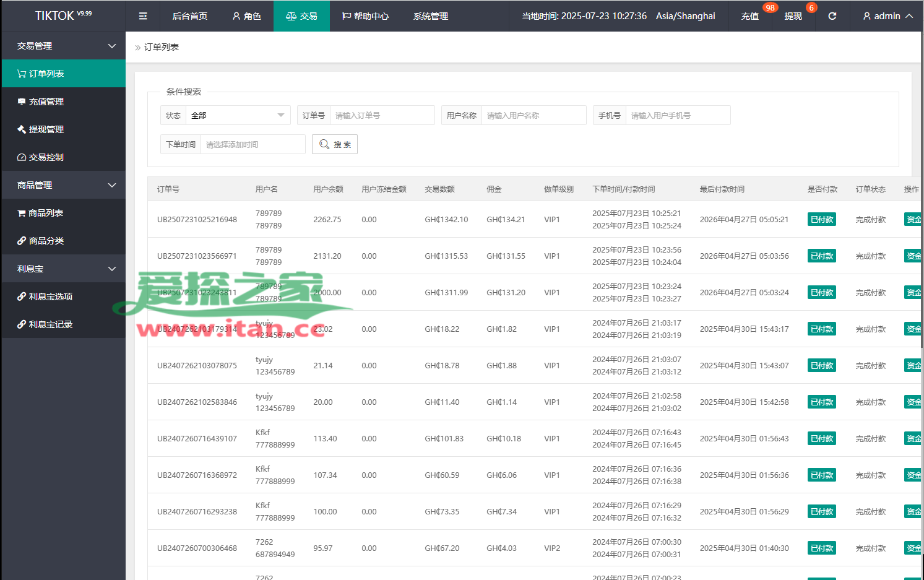Open the 充值 recharge notifications
This screenshot has width=924, height=580.
750,16
